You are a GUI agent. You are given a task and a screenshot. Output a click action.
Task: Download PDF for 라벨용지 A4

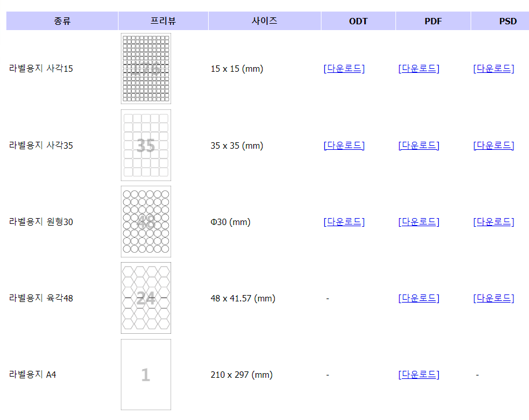pyautogui.click(x=419, y=374)
